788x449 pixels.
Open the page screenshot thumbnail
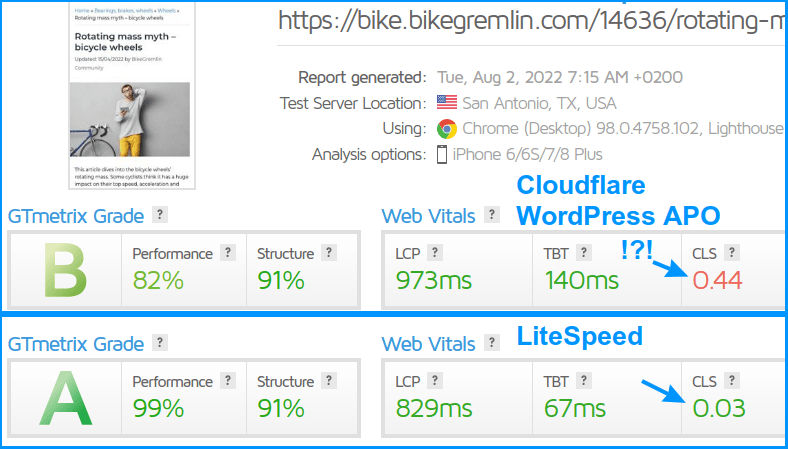[132, 95]
